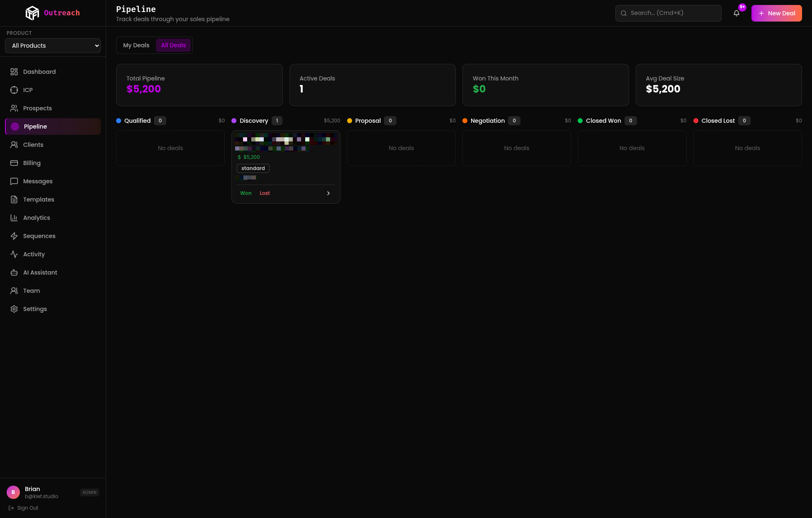The width and height of the screenshot is (812, 518).
Task: Mark the Discovery deal as Won
Action: click(x=246, y=193)
